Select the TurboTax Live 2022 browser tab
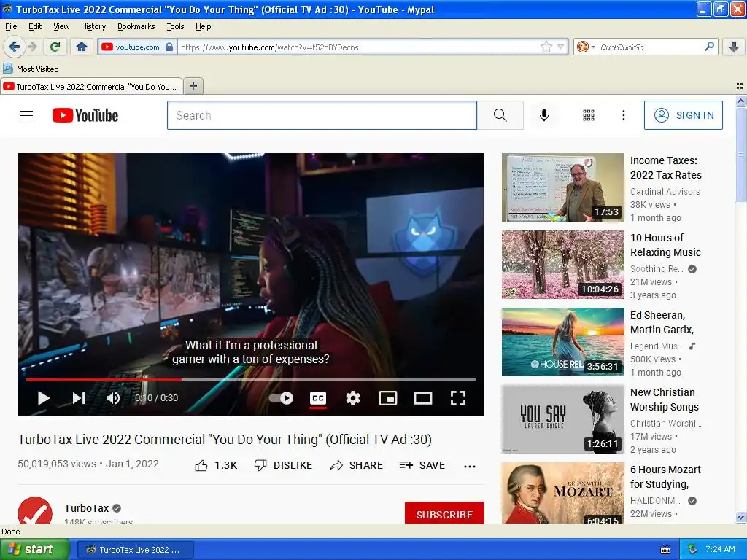Viewport: 747px width, 560px height. click(x=91, y=86)
